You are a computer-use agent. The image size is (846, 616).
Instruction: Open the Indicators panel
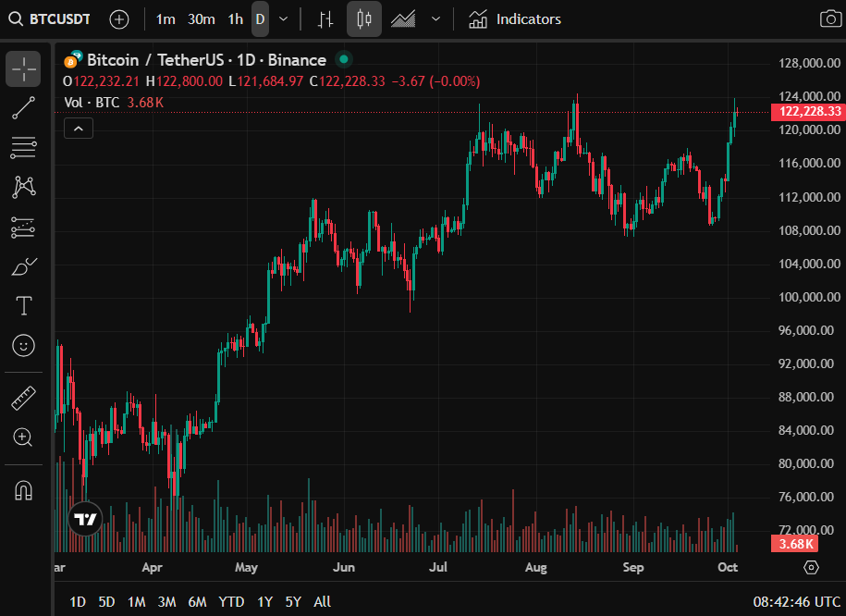(515, 19)
